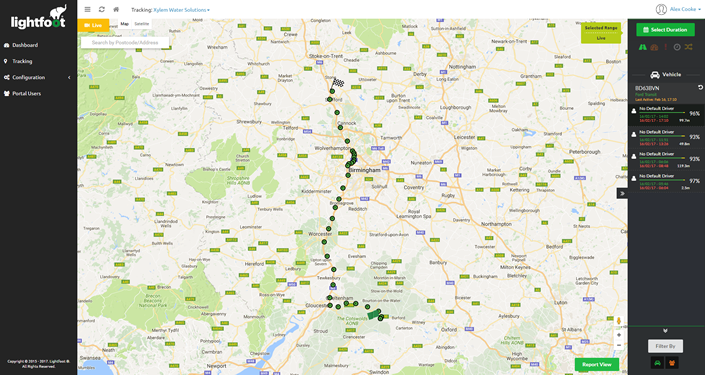Toggle the hamburger sidebar menu
The height and width of the screenshot is (375, 705).
[x=88, y=9]
